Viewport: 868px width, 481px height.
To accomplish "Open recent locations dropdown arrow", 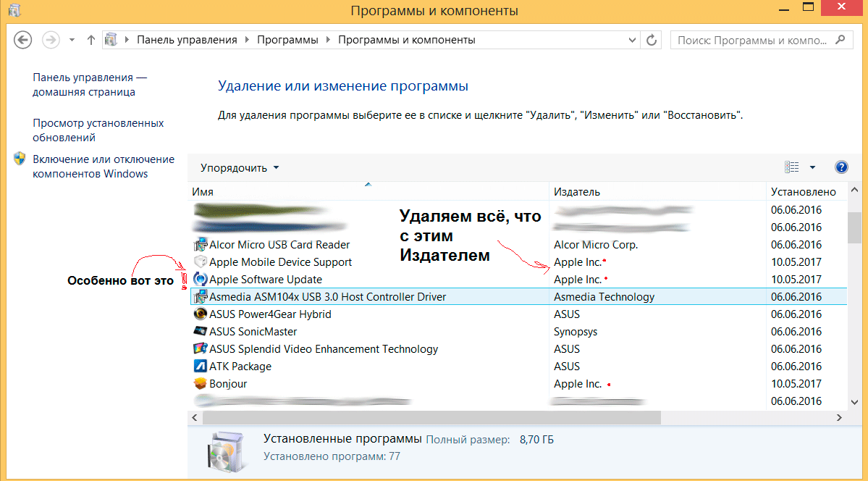I will 72,40.
